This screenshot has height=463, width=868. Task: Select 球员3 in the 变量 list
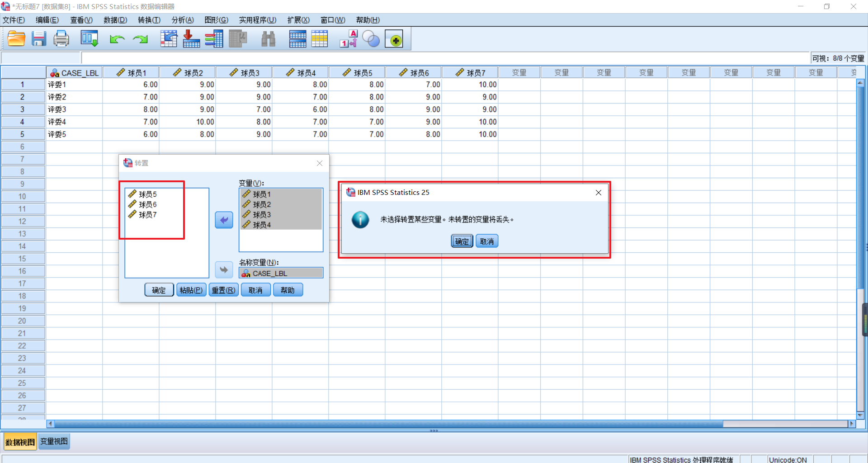[x=281, y=215]
